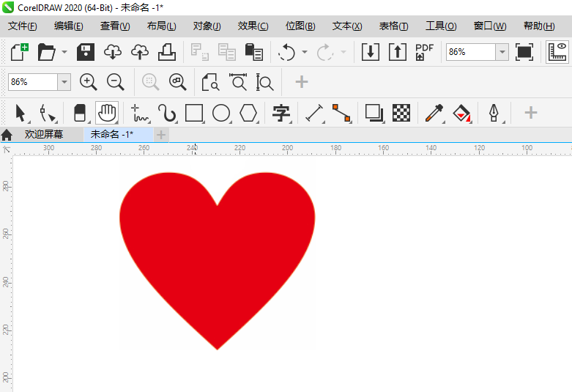572x392 pixels.
Task: Click the plus to customize zoom toolbar
Action: point(301,82)
